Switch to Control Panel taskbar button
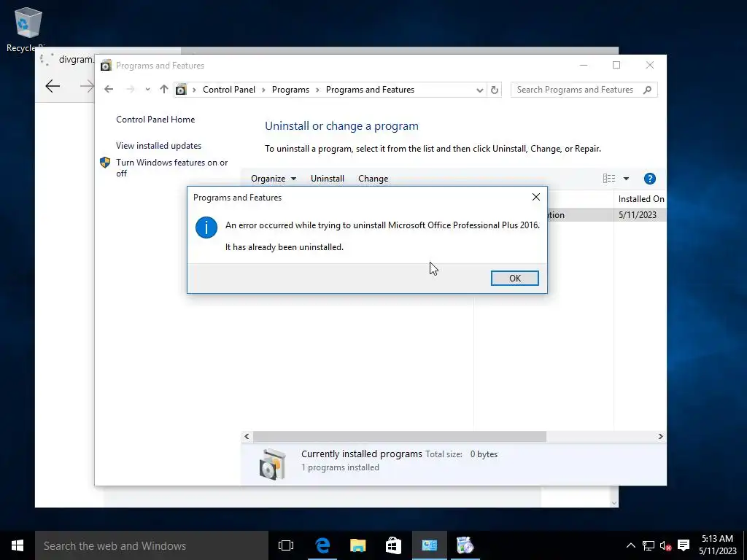747x560 pixels. point(429,545)
